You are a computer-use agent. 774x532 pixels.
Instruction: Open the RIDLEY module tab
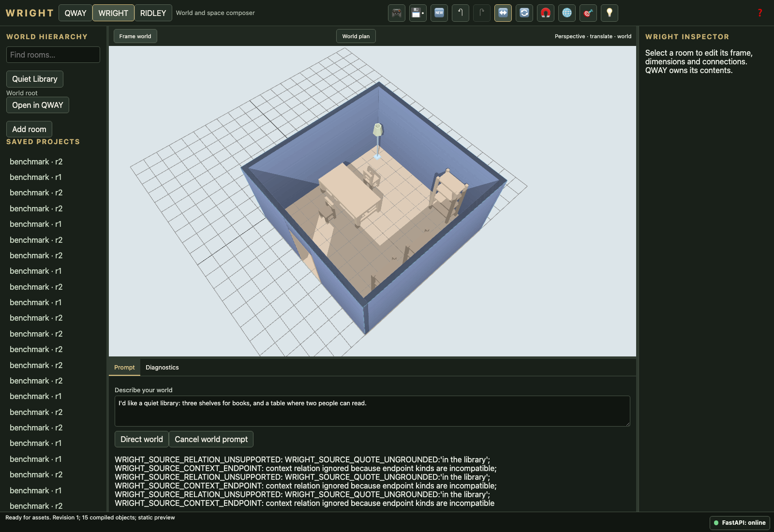(x=153, y=13)
